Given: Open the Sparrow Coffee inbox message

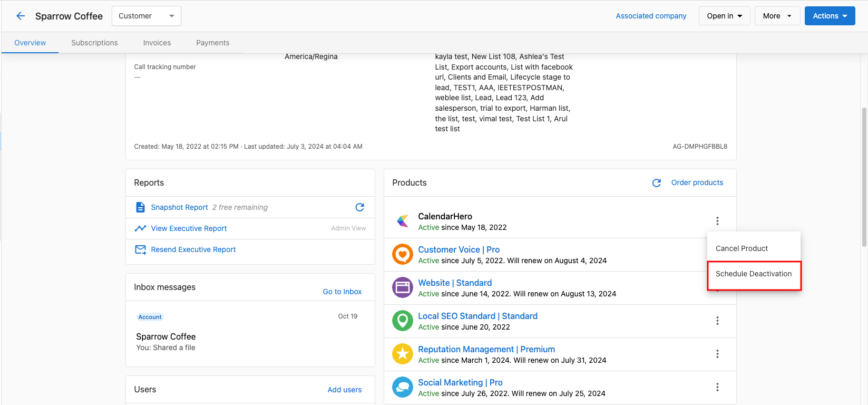Looking at the screenshot, I should click(250, 333).
